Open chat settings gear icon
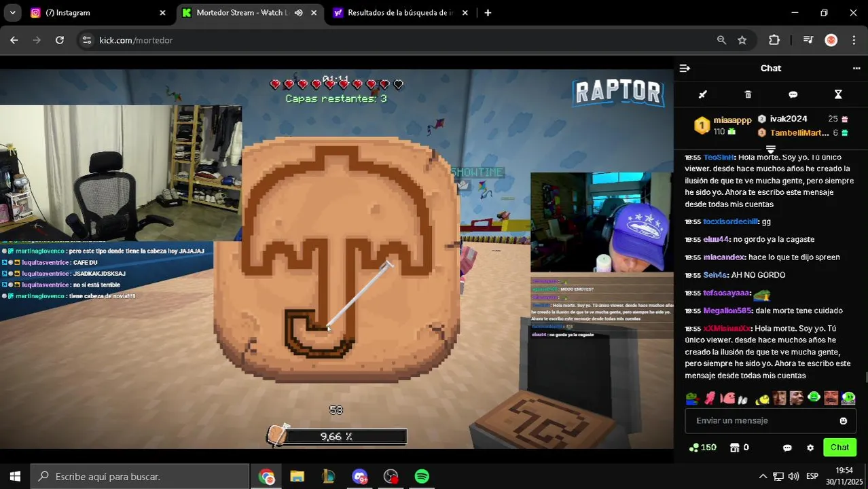The image size is (868, 489). [810, 448]
